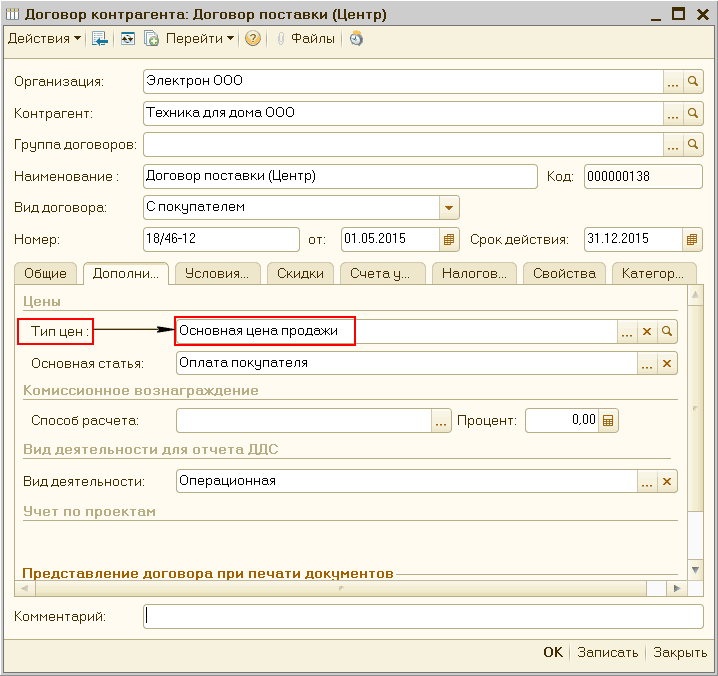Switch to the Общие tab
Screen dimensions: 718x676
pos(45,274)
